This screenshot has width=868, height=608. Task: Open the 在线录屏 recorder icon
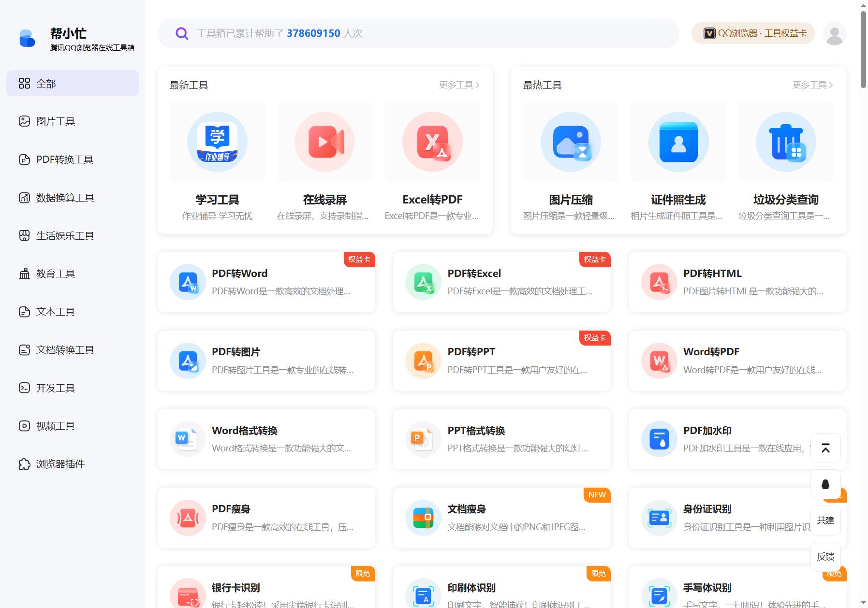[325, 142]
